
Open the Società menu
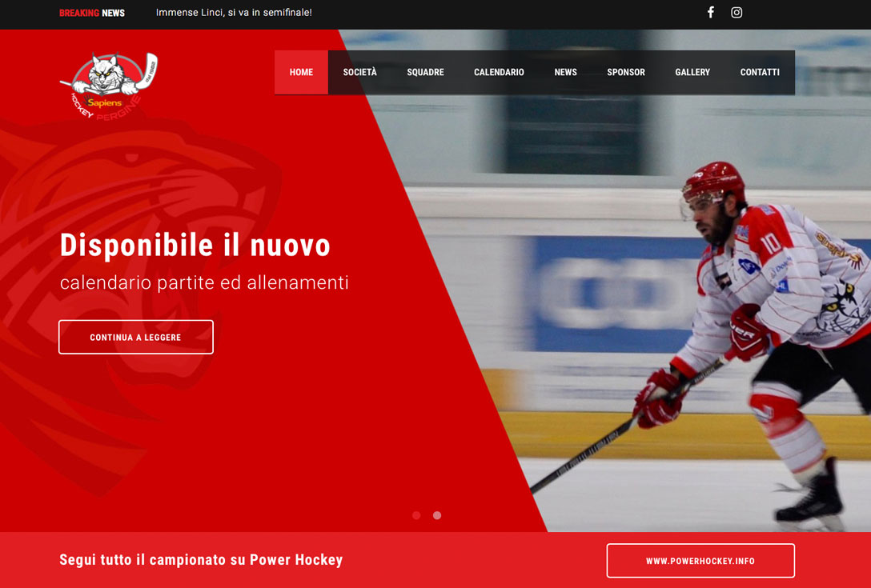[x=360, y=72]
